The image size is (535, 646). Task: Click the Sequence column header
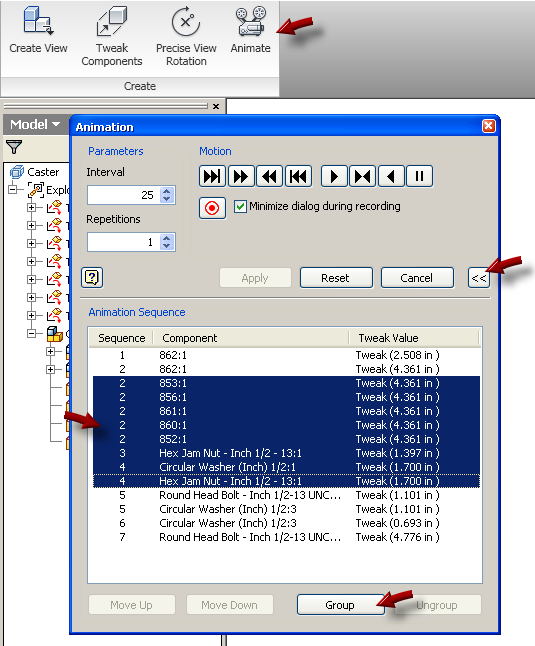[121, 338]
